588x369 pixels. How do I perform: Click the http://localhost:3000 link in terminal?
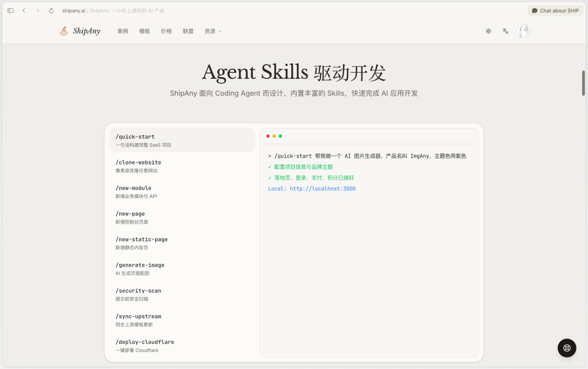(x=322, y=189)
